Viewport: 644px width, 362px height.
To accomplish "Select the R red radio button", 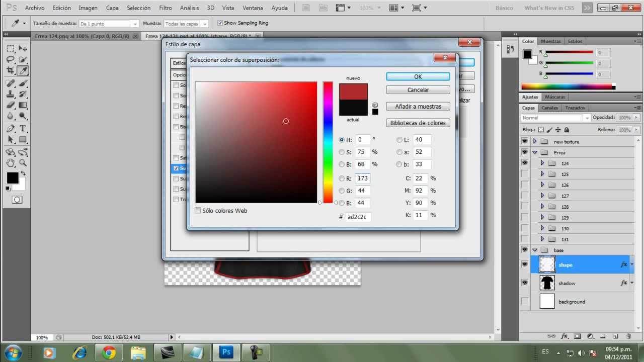I will click(342, 178).
